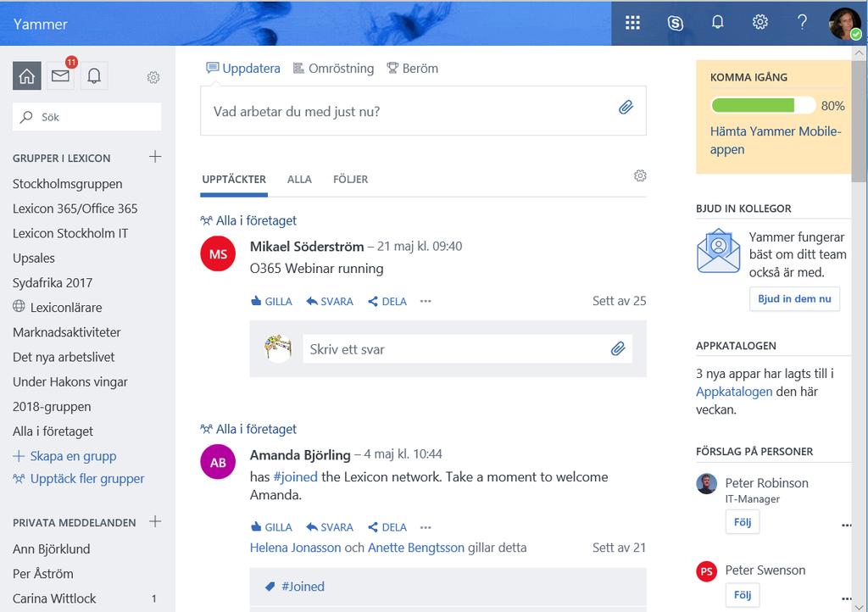Select the Beröm praise option
This screenshot has height=612, width=868.
[x=413, y=68]
